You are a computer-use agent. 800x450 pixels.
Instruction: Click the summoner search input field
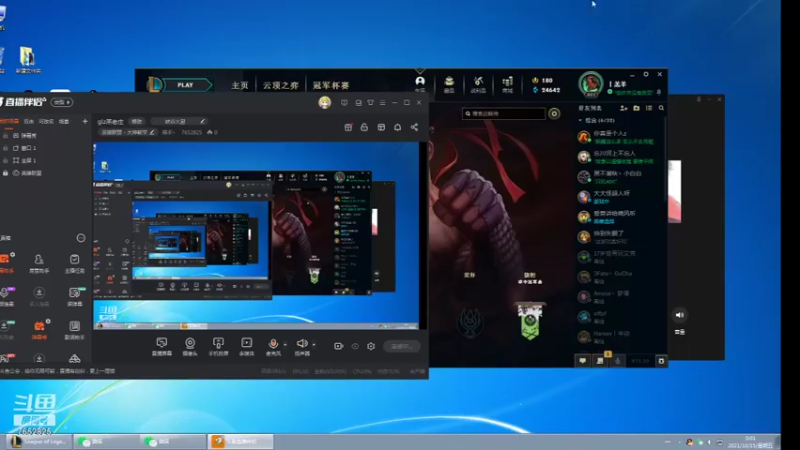tap(504, 113)
